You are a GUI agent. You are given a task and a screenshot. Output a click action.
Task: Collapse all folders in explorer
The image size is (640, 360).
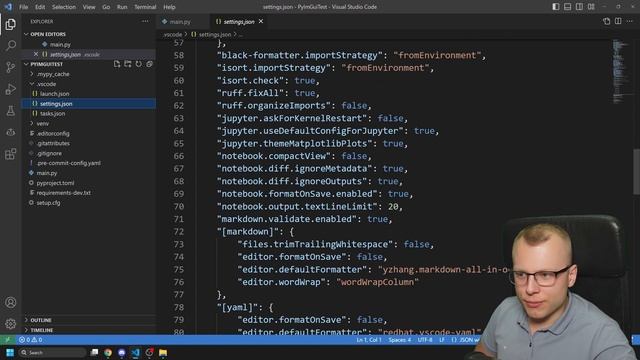click(x=149, y=64)
